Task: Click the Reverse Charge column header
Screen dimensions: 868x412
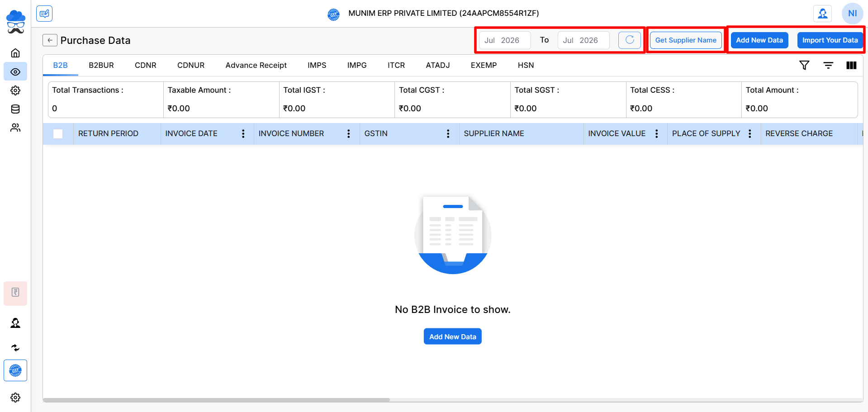Action: tap(799, 134)
